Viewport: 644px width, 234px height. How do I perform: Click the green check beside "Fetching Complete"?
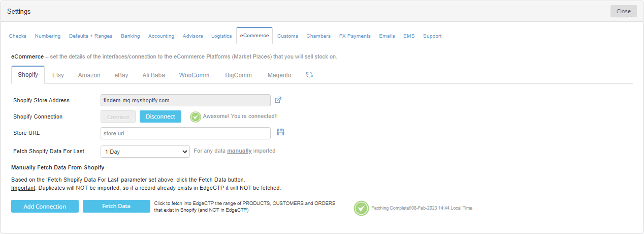(x=361, y=208)
